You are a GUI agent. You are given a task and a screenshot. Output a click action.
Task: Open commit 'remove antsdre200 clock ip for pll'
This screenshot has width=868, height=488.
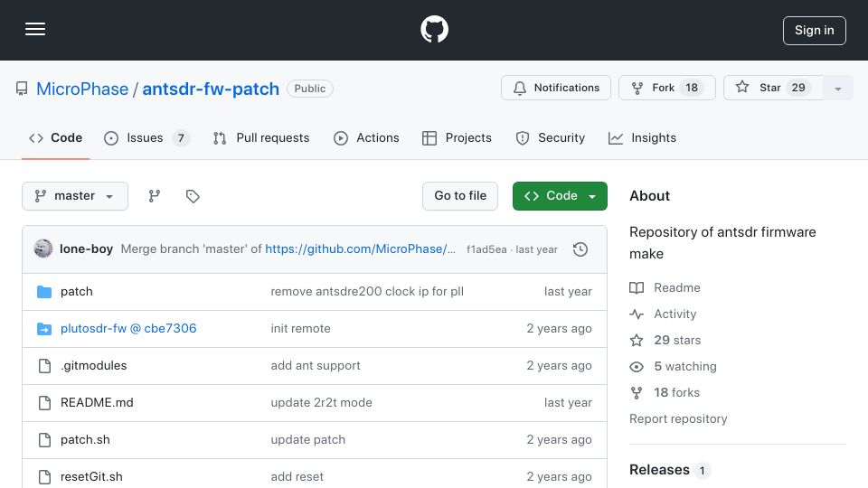(367, 292)
